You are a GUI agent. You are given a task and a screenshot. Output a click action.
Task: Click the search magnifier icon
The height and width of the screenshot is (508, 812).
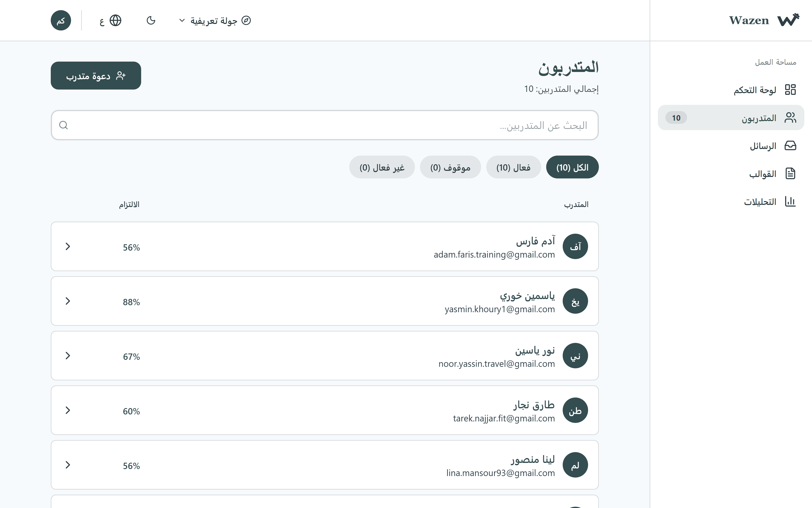(63, 125)
